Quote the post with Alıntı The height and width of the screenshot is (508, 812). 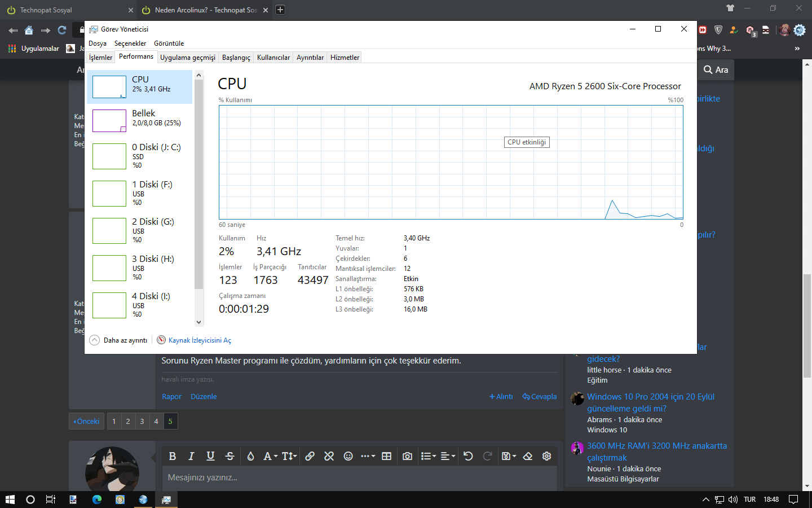tap(501, 397)
